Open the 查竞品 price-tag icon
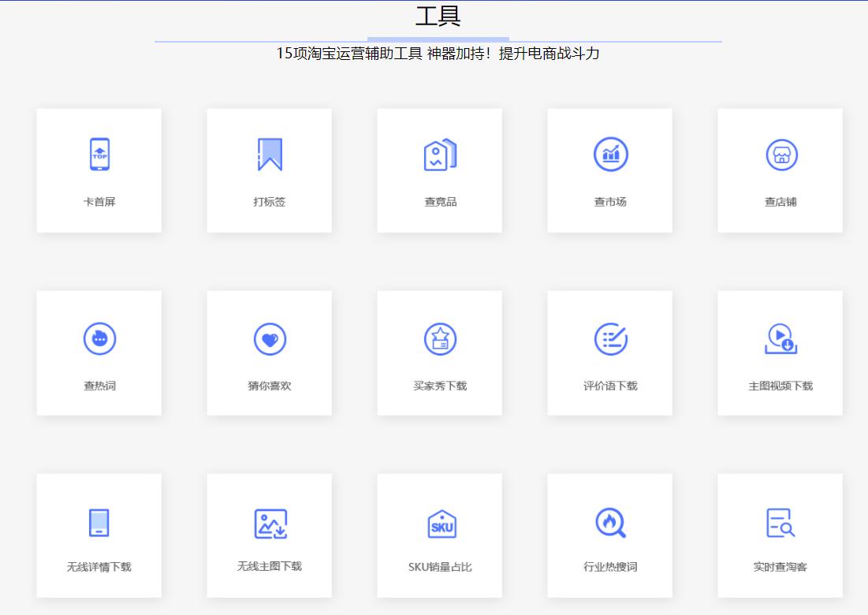The height and width of the screenshot is (615, 868). click(x=440, y=154)
